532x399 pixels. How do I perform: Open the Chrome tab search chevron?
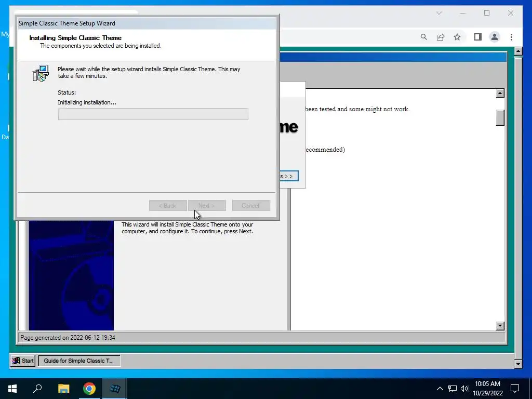439,13
